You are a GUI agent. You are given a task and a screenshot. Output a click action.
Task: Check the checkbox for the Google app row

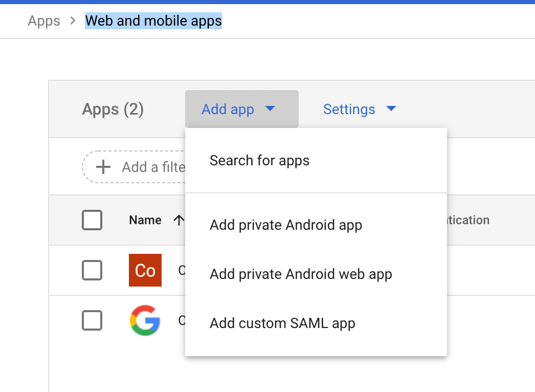(92, 320)
